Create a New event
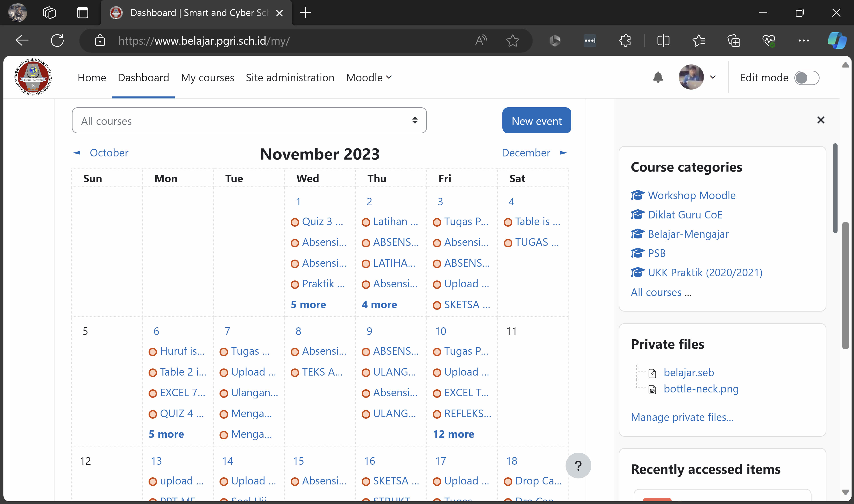 coord(536,120)
